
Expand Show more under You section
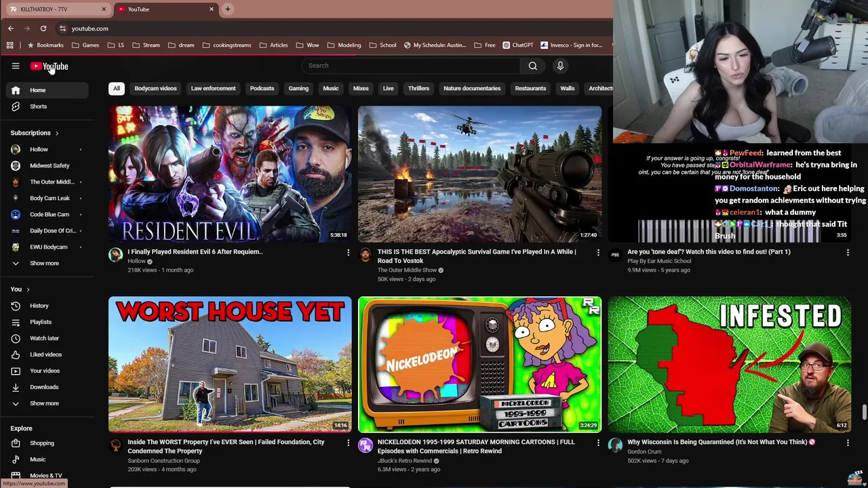pos(47,403)
